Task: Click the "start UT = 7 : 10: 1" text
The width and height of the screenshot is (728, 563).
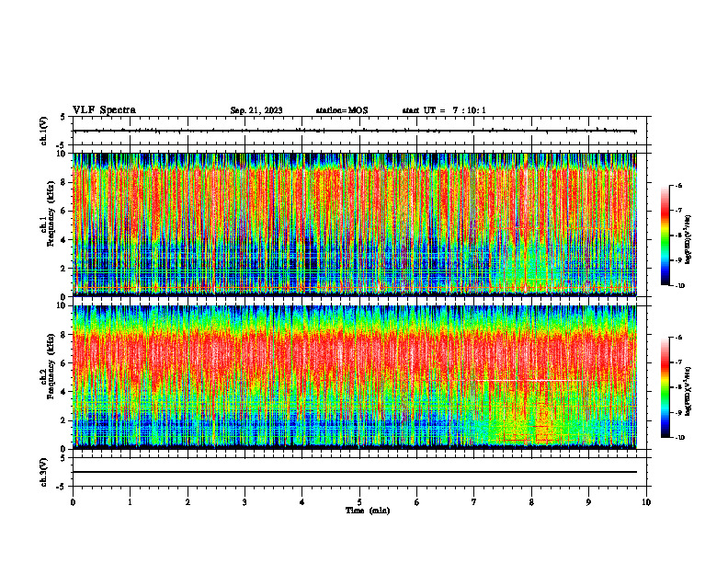Action: click(444, 110)
